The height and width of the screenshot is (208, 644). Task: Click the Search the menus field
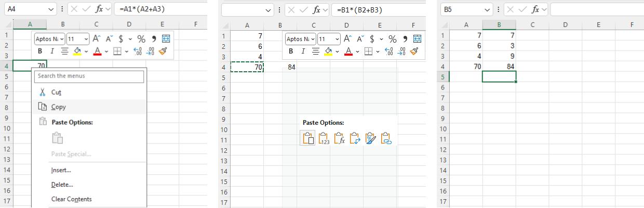[x=89, y=76]
